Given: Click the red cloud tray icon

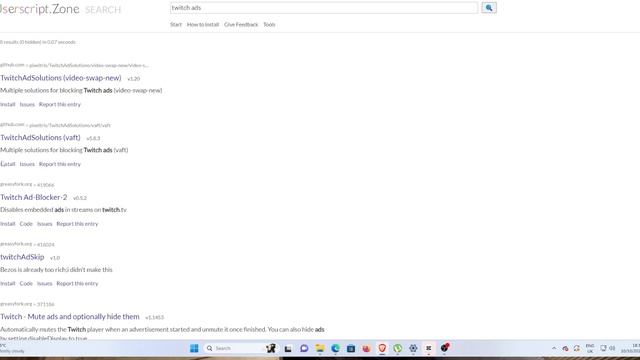Looking at the screenshot, I should 565,348.
